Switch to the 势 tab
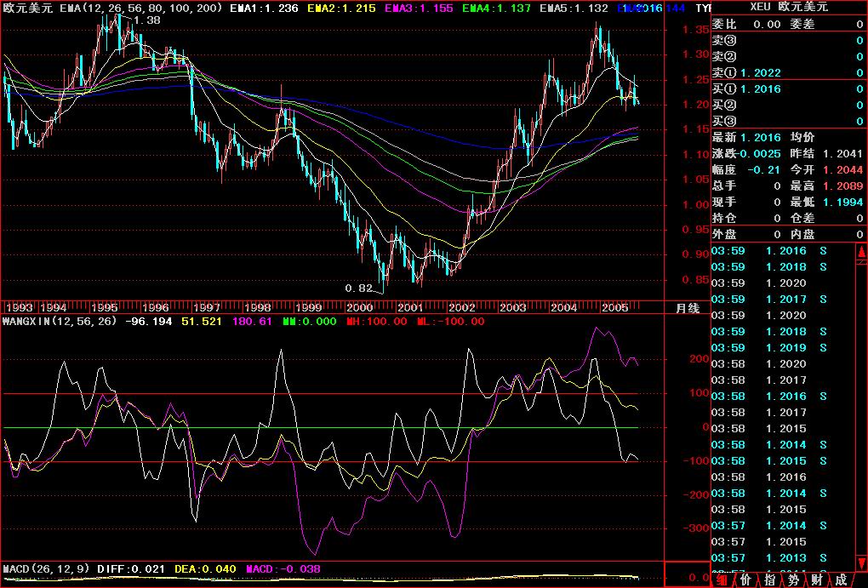The width and height of the screenshot is (868, 588). pyautogui.click(x=794, y=579)
